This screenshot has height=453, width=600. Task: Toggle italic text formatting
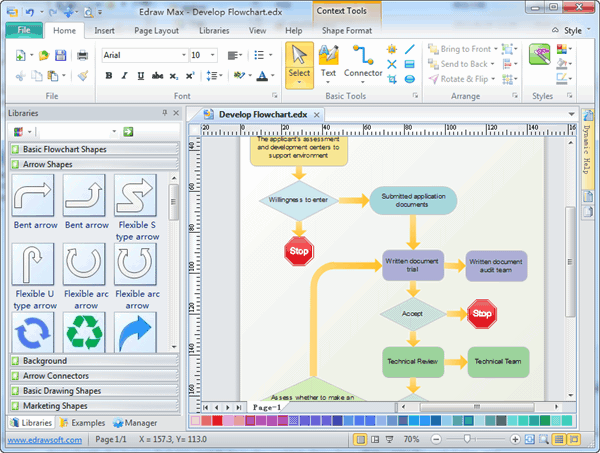click(x=124, y=76)
